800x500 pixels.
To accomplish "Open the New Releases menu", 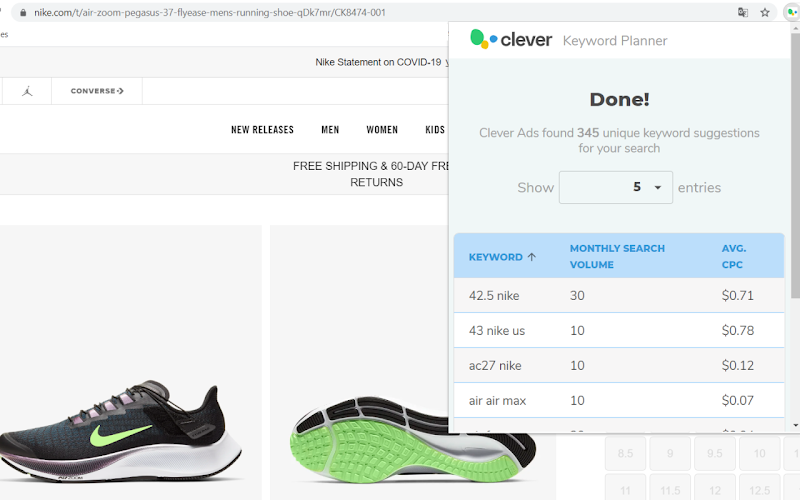I will pos(262,130).
